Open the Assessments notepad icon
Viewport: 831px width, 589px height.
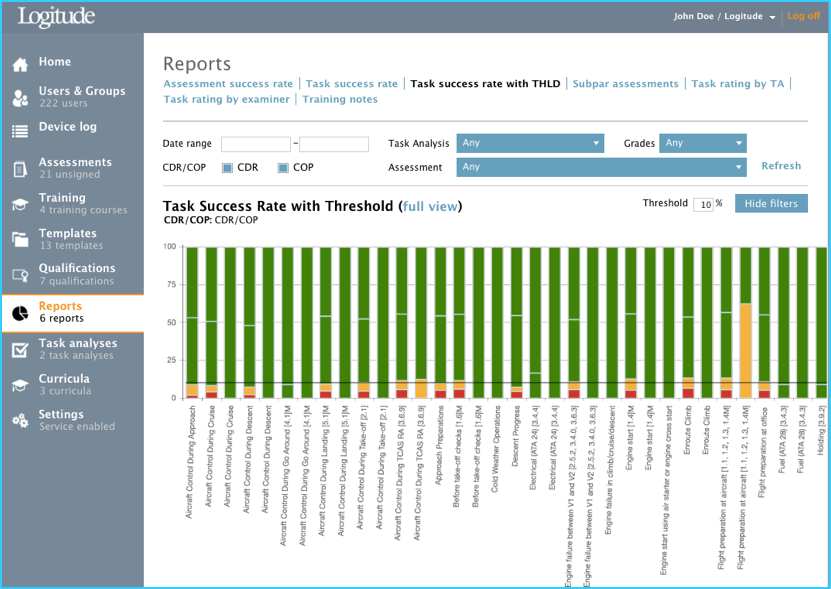pos(20,169)
